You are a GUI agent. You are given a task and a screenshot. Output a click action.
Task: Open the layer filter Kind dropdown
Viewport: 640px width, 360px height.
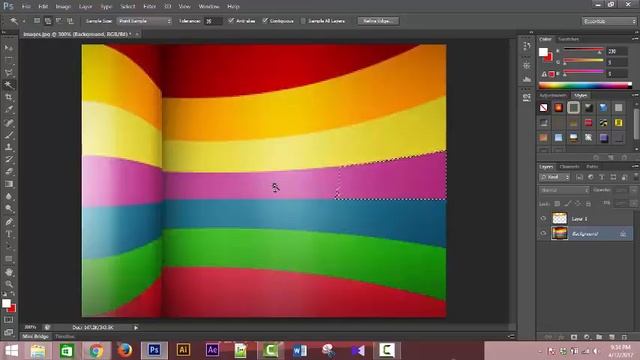tap(555, 177)
